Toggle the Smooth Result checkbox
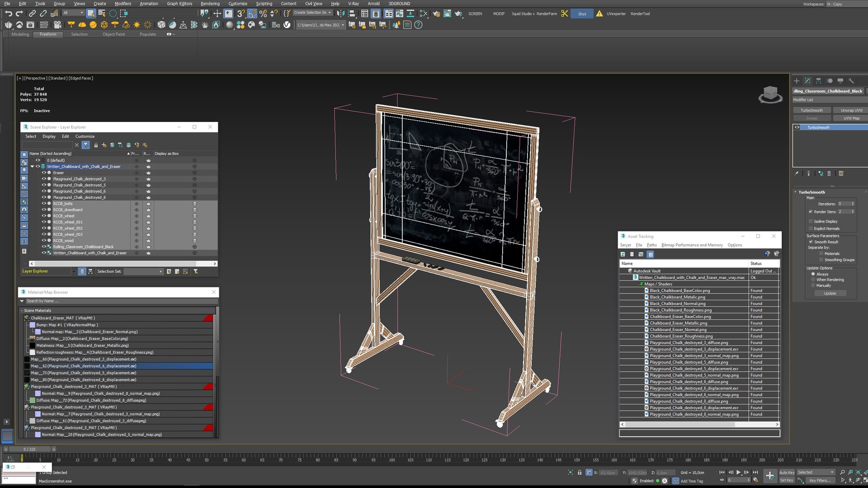This screenshot has height=488, width=868. click(811, 242)
